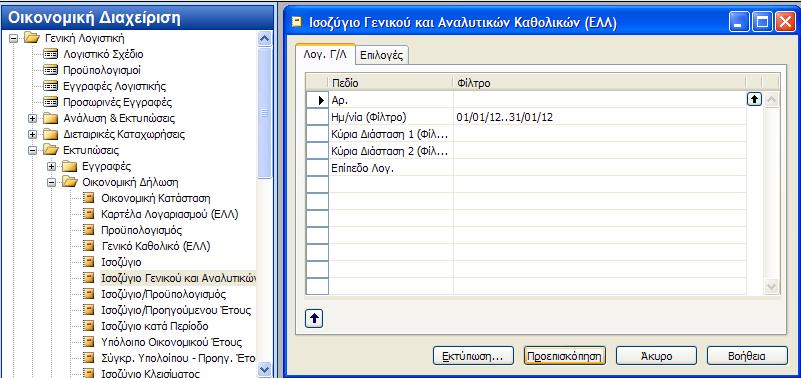Click the Εγγραφές Λογιστικής table icon

coord(51,86)
